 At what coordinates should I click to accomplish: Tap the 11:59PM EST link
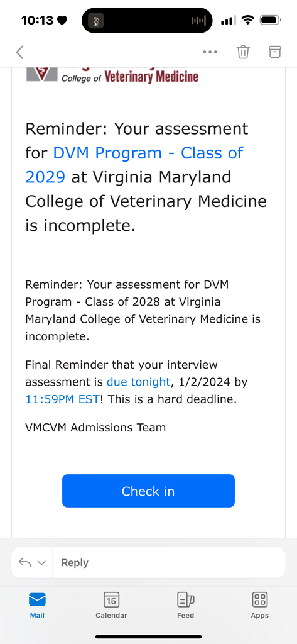pos(62,399)
